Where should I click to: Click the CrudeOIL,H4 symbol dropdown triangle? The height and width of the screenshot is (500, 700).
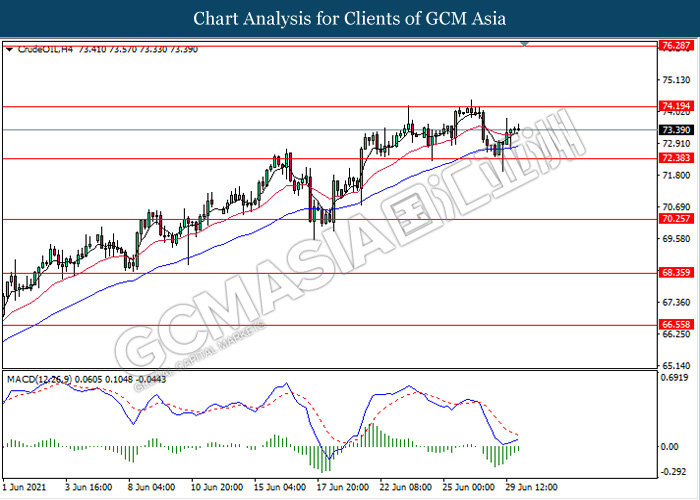pos(9,50)
